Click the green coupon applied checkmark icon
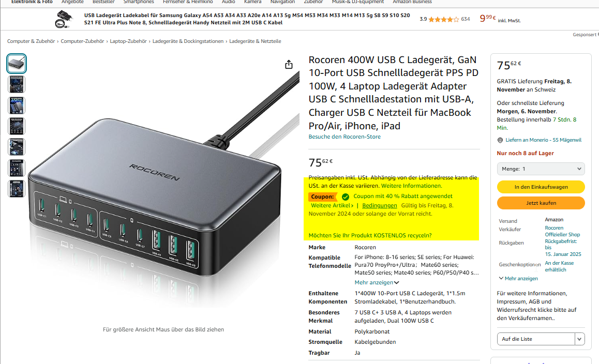599x364 pixels. pos(346,196)
